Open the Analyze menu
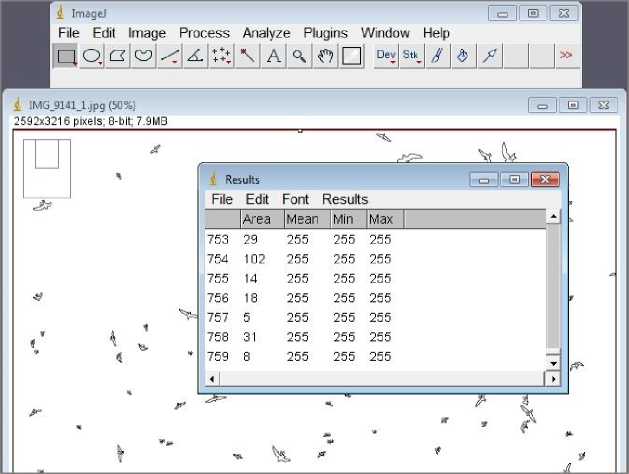The width and height of the screenshot is (629, 474). coord(266,33)
